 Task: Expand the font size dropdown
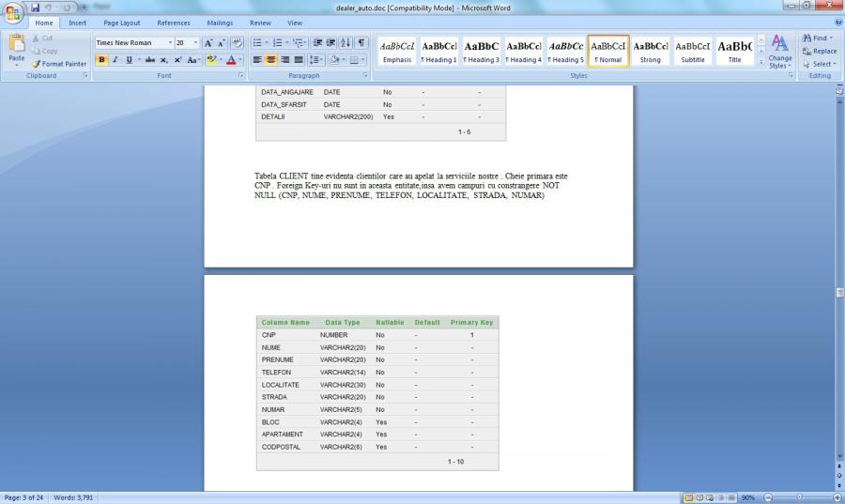point(195,43)
